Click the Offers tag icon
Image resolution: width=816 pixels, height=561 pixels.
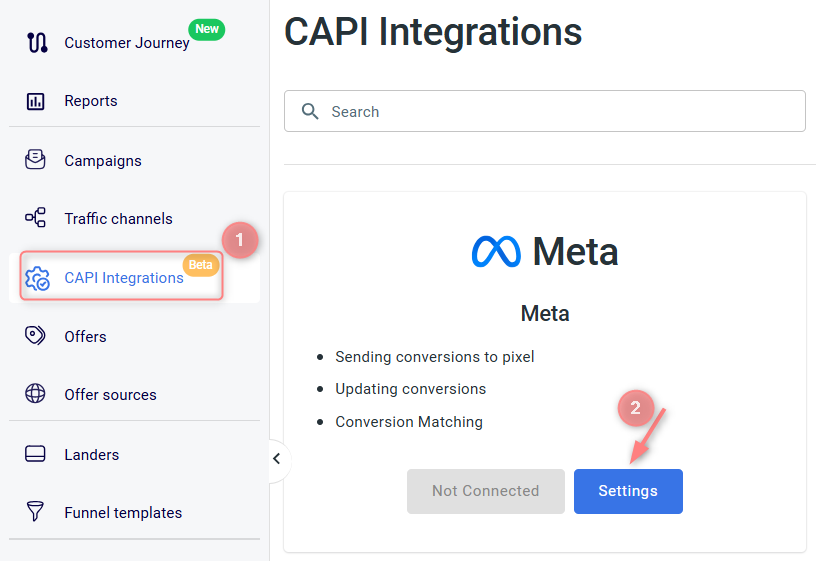(x=35, y=336)
